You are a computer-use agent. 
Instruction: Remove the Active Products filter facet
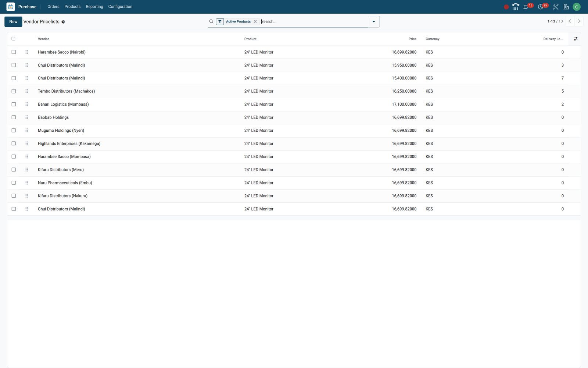point(255,21)
